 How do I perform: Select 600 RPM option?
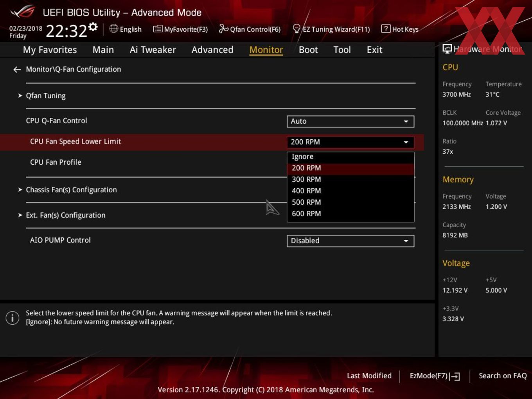(x=350, y=214)
